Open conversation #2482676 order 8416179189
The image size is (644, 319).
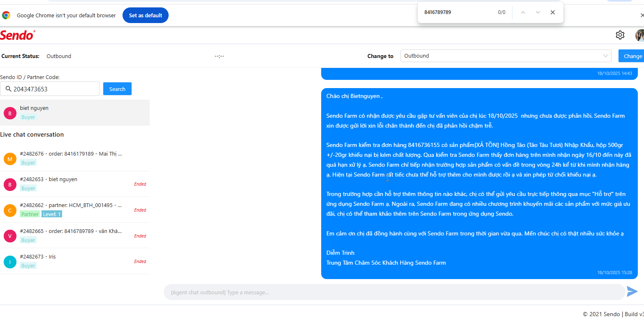[75, 158]
